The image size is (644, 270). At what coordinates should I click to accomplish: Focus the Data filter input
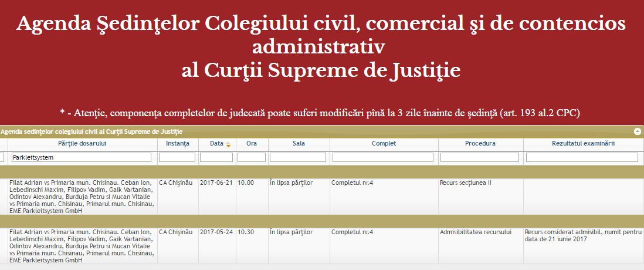point(216,157)
